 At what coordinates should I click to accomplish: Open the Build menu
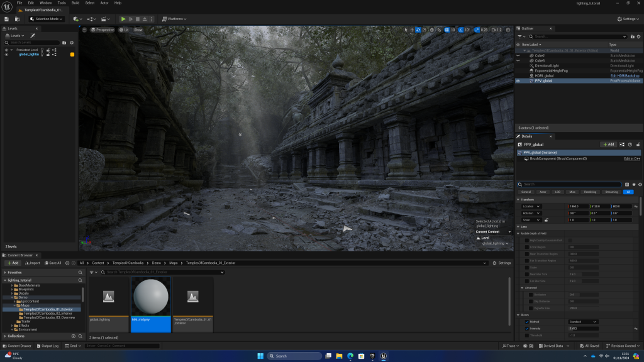click(75, 3)
